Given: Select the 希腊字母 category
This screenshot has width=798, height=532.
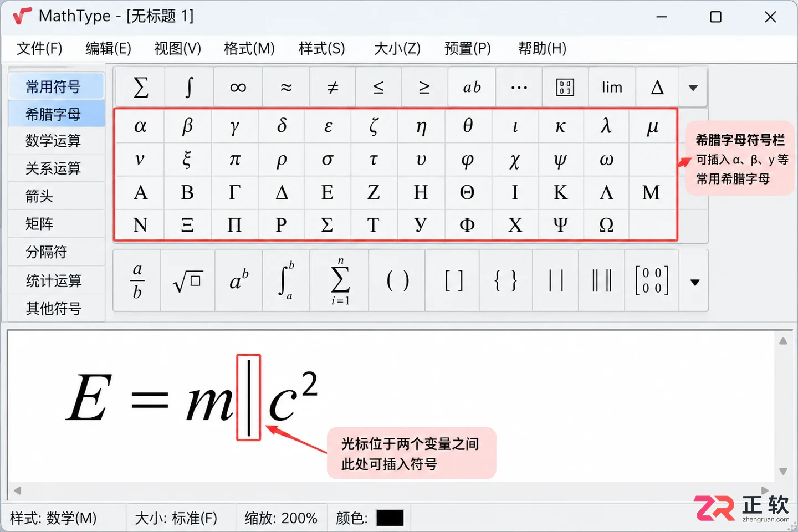Looking at the screenshot, I should pos(57,114).
